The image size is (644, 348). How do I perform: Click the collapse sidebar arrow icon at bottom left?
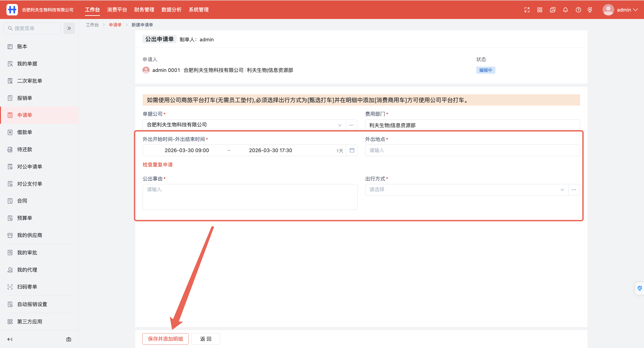tap(10, 339)
